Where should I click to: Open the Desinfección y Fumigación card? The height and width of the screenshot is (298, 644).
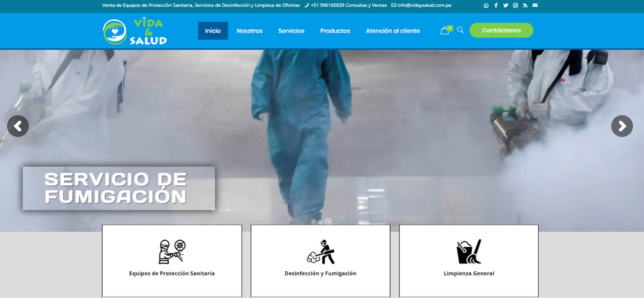320,261
